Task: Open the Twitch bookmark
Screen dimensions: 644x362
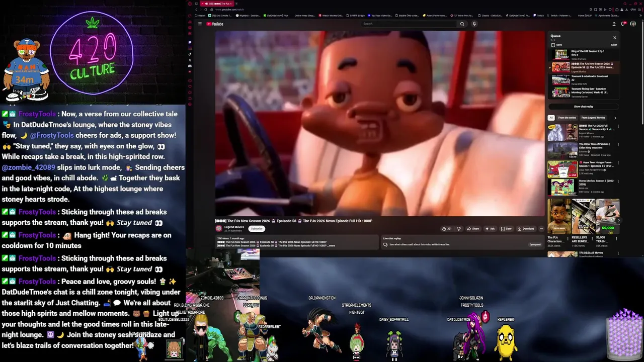Action: tap(539, 16)
